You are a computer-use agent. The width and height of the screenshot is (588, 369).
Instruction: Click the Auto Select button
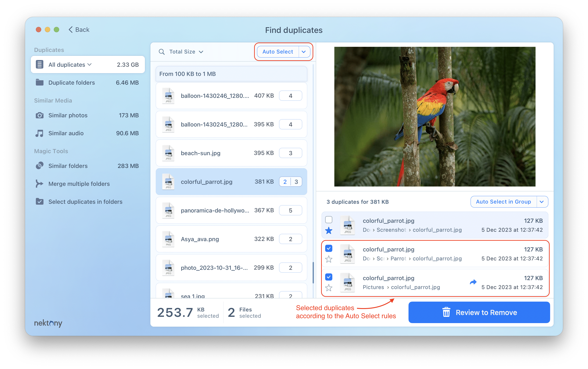pos(277,51)
